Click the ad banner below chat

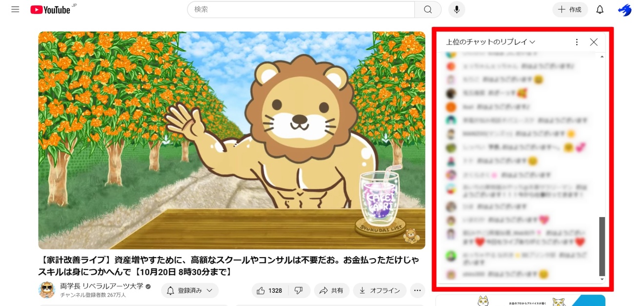click(x=520, y=301)
